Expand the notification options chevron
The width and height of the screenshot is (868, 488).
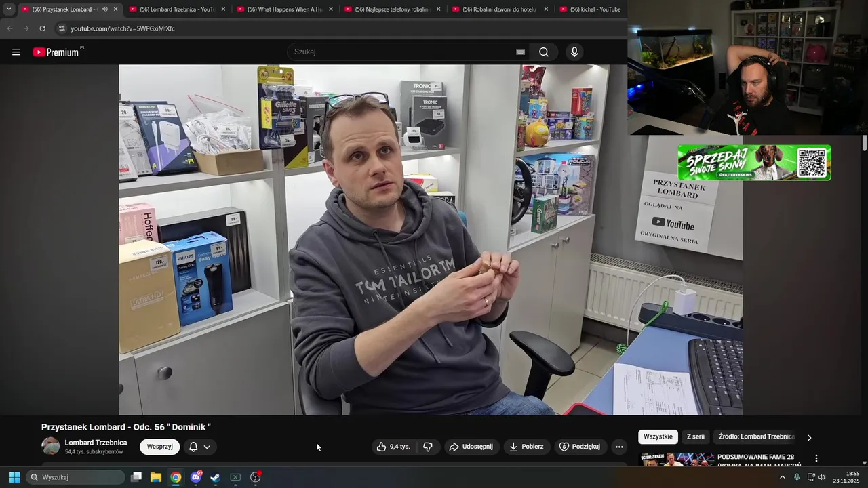207,447
